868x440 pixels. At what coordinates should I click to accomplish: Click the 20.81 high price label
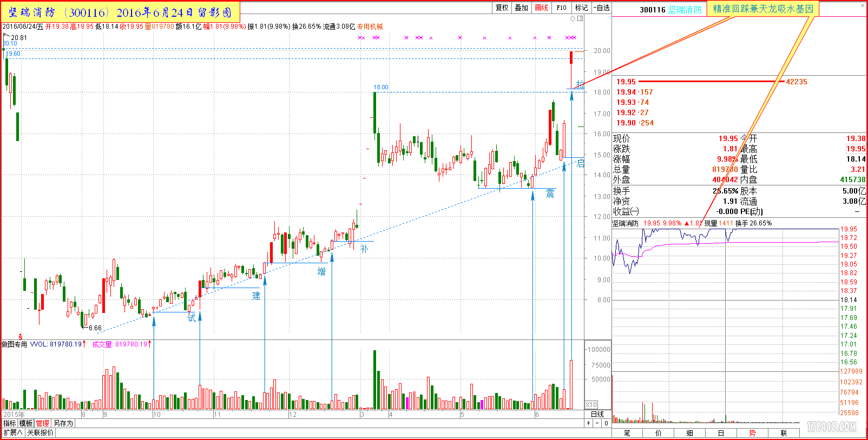click(x=19, y=38)
